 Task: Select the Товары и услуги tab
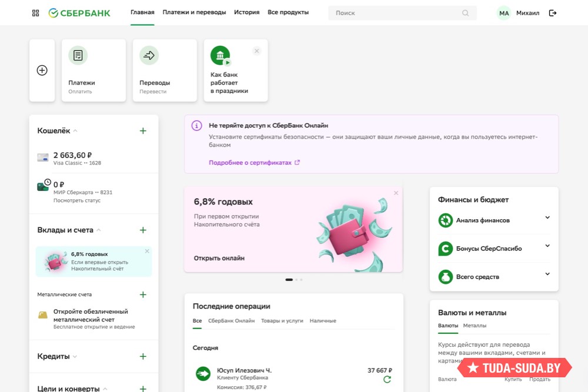tap(282, 321)
